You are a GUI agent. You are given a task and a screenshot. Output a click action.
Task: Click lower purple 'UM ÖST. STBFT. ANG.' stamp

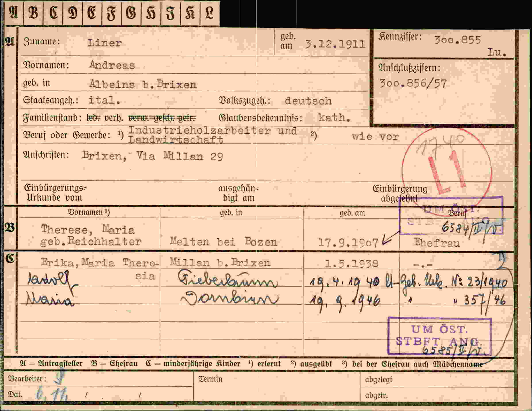coord(440,336)
